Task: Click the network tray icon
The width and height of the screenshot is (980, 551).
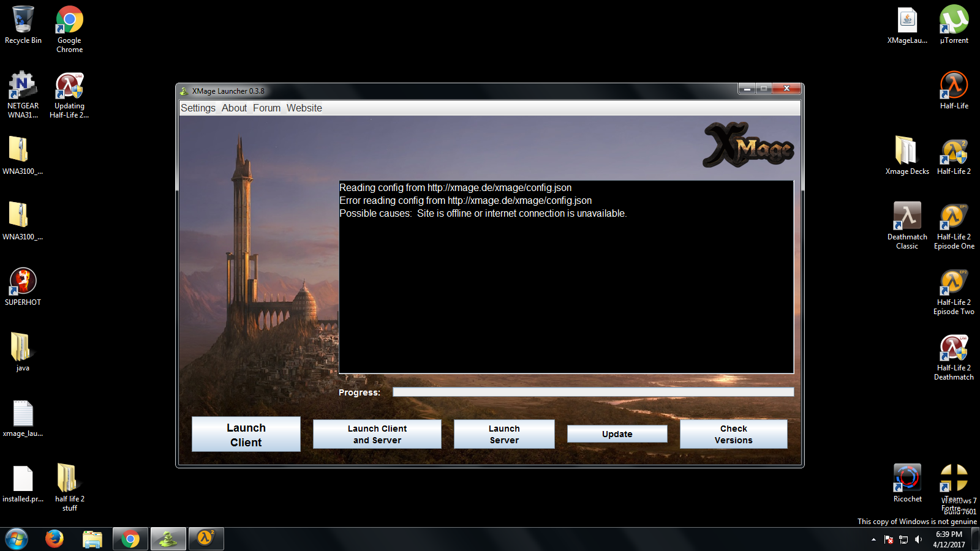Action: tap(903, 539)
